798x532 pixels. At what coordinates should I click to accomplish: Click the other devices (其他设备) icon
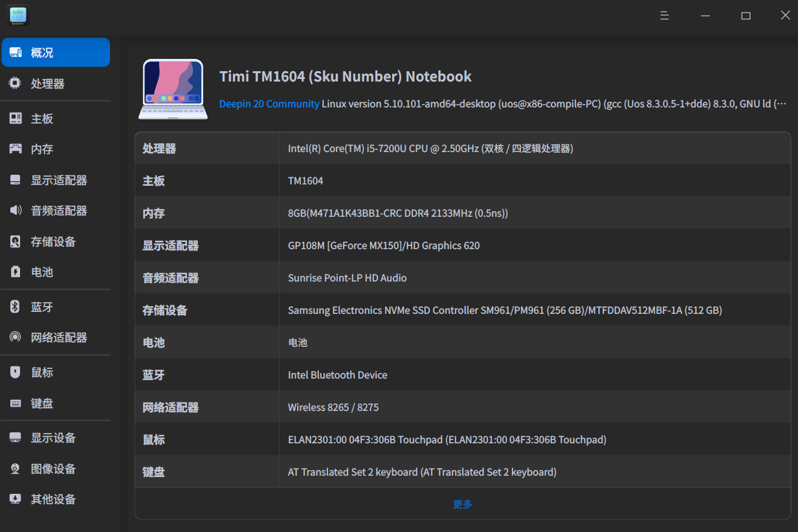[16, 499]
